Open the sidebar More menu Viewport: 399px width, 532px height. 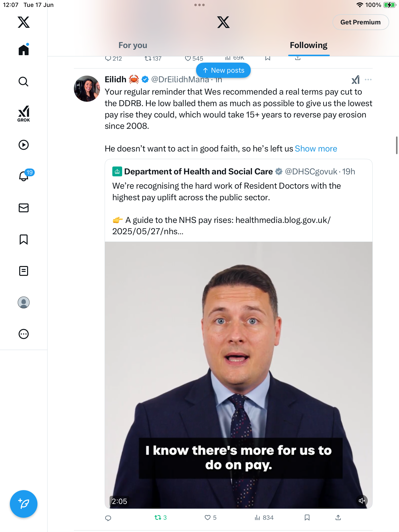(x=24, y=334)
